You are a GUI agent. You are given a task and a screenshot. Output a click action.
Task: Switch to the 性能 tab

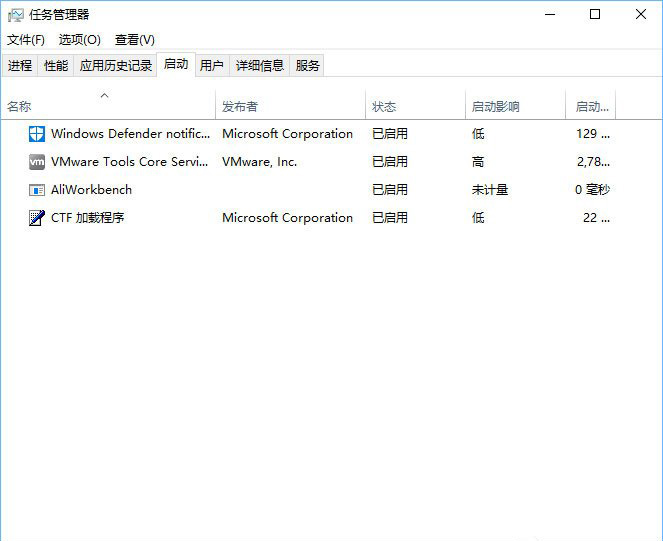click(56, 66)
